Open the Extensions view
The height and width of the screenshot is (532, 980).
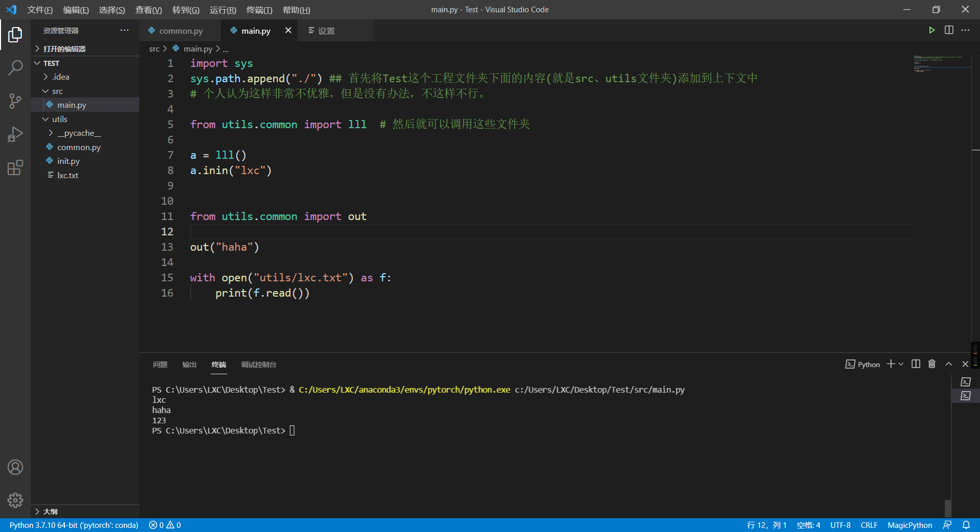click(15, 167)
